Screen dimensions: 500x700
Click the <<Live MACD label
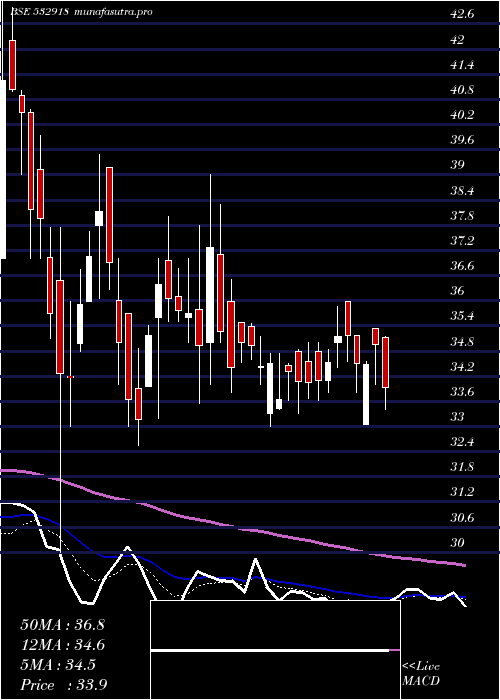421,674
